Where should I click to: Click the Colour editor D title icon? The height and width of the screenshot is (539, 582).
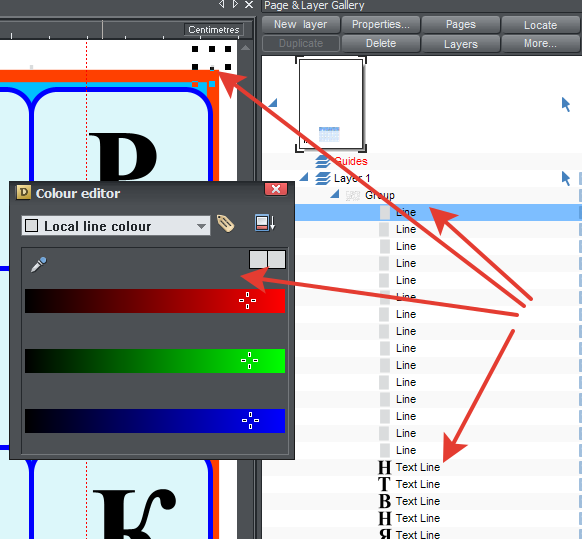pyautogui.click(x=23, y=192)
